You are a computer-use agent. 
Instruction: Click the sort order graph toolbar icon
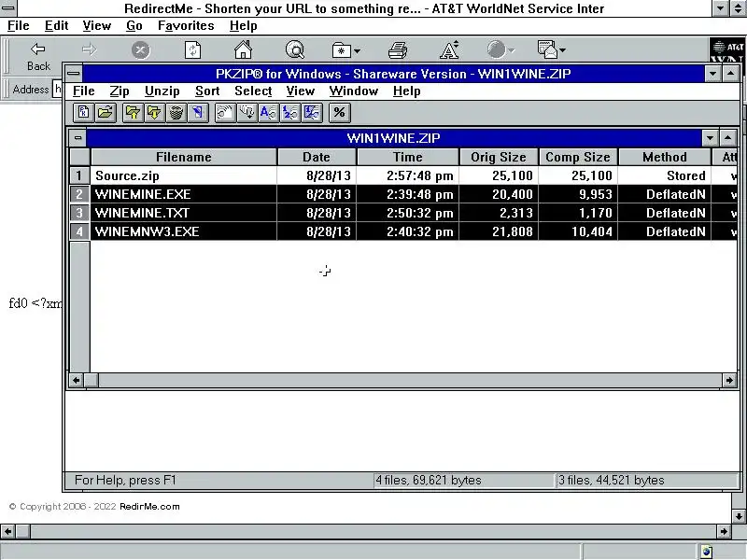pyautogui.click(x=312, y=113)
